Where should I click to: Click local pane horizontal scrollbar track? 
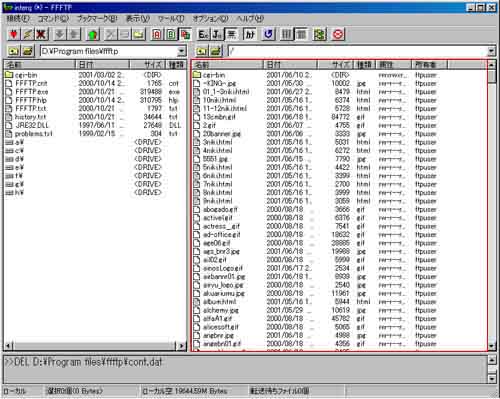[95, 346]
